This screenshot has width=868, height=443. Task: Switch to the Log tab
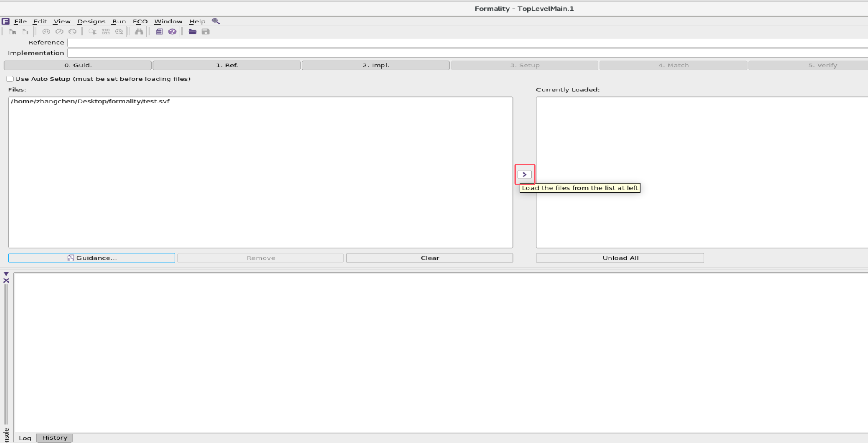[25, 438]
